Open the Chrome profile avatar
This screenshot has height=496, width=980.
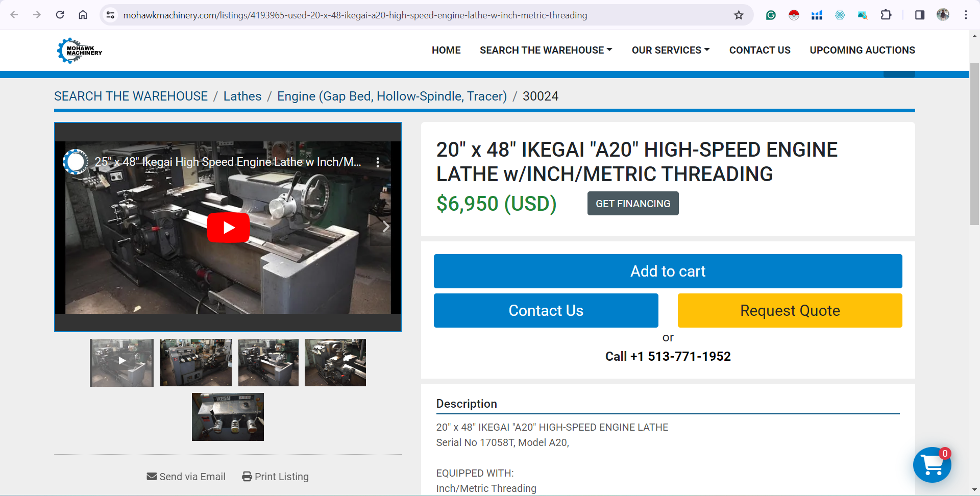click(x=943, y=15)
